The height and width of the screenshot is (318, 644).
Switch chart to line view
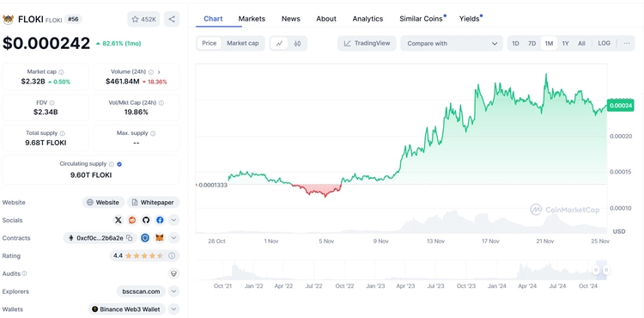(x=279, y=43)
